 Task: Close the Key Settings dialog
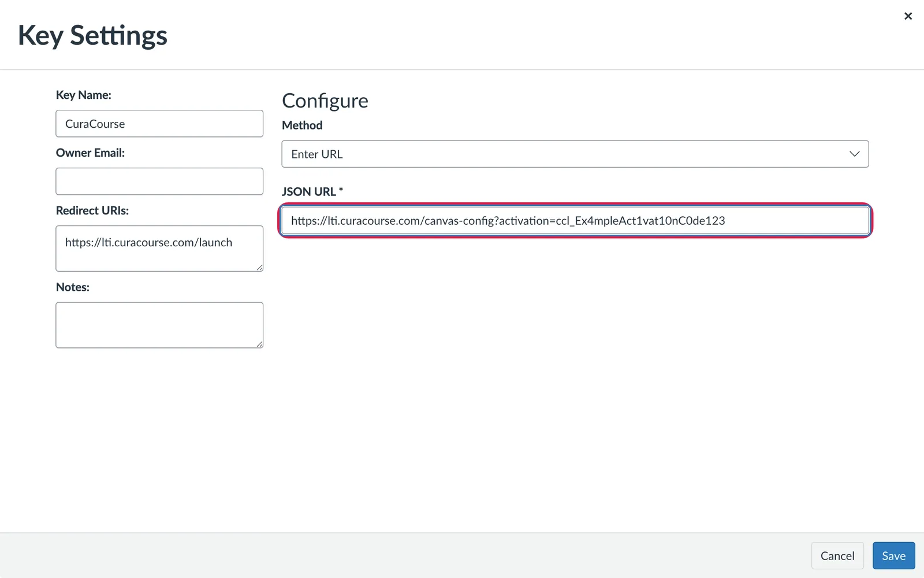[x=908, y=16]
